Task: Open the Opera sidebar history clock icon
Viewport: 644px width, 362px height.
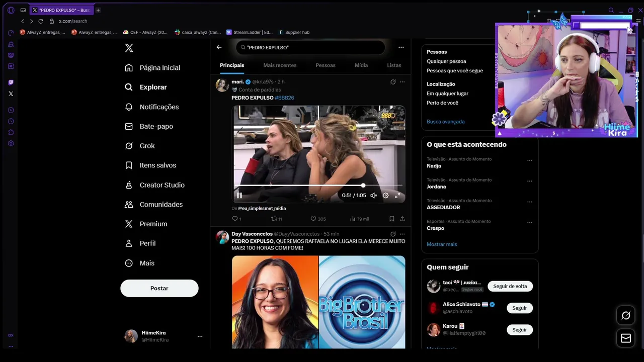Action: click(11, 121)
